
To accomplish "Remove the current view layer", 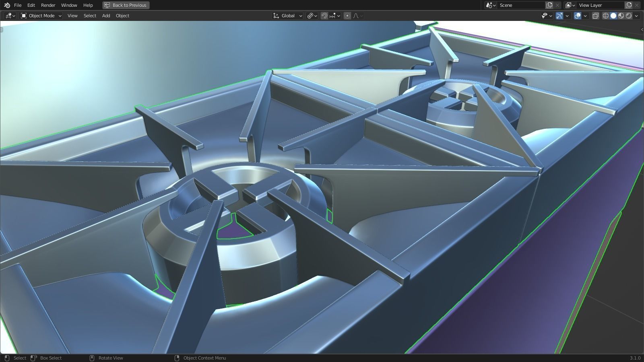I will [x=637, y=5].
